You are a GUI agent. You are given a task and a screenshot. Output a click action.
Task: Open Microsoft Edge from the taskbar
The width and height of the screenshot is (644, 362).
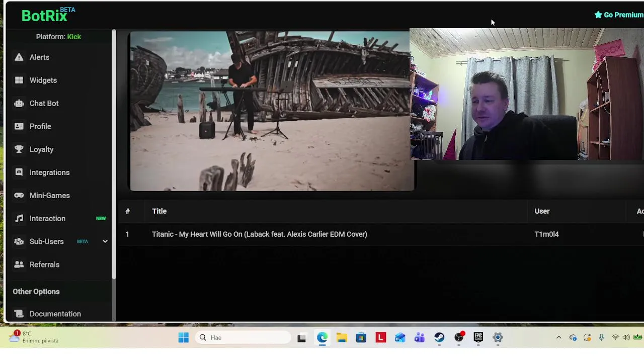322,337
